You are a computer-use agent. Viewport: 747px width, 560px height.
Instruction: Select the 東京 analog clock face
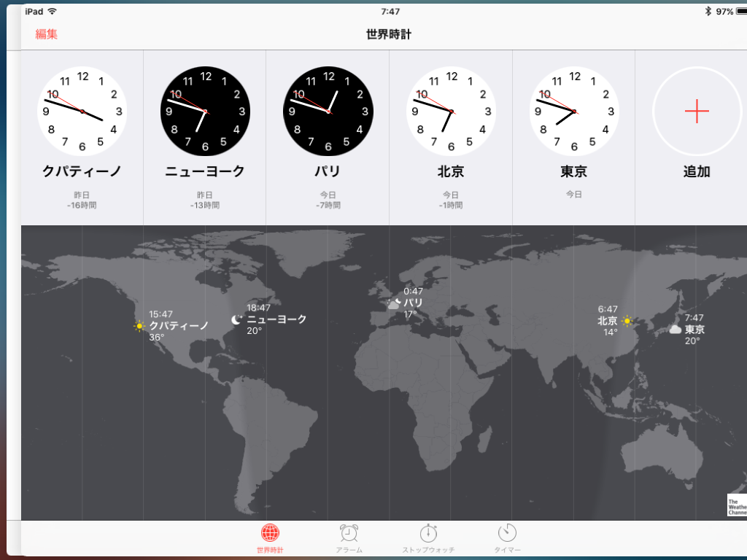[574, 111]
